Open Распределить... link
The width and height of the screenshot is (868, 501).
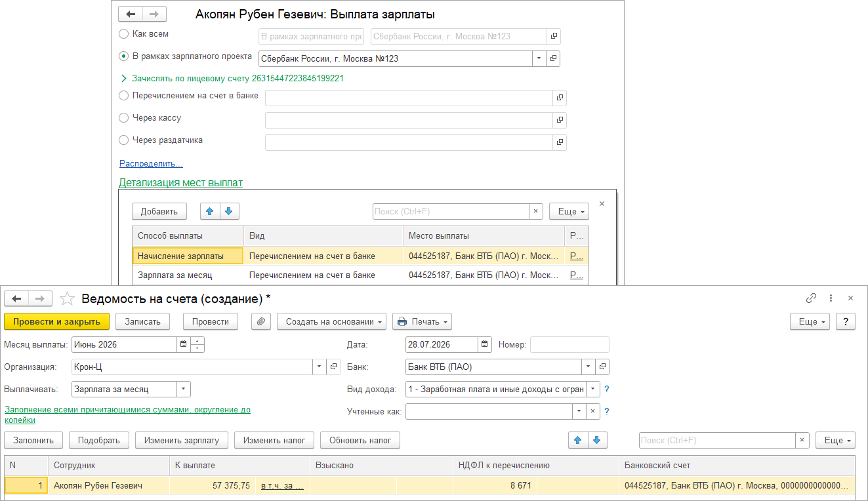coord(151,163)
